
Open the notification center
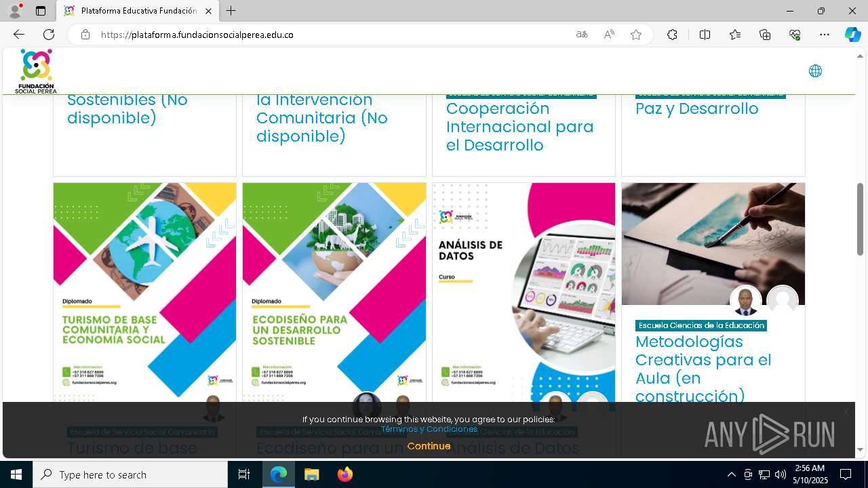[846, 474]
